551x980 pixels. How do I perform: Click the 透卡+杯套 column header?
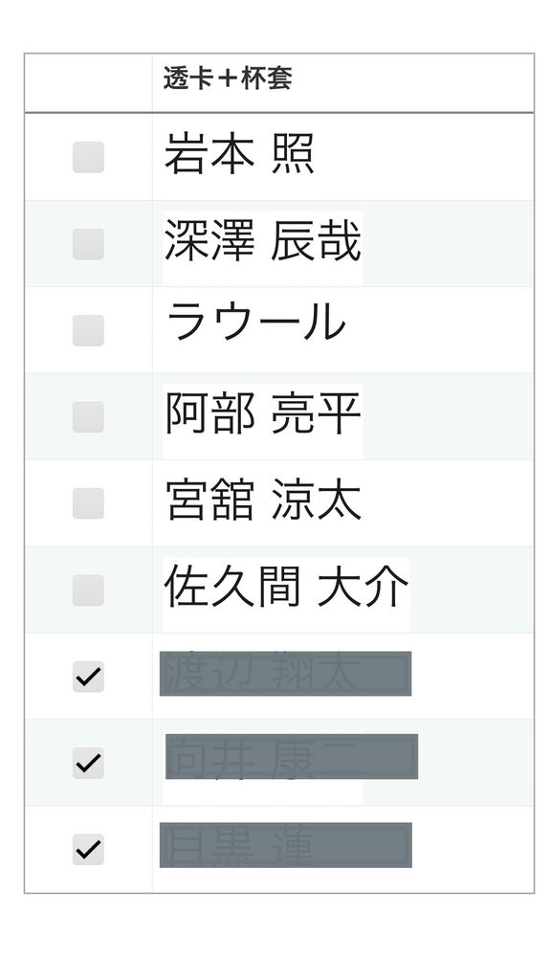click(228, 78)
